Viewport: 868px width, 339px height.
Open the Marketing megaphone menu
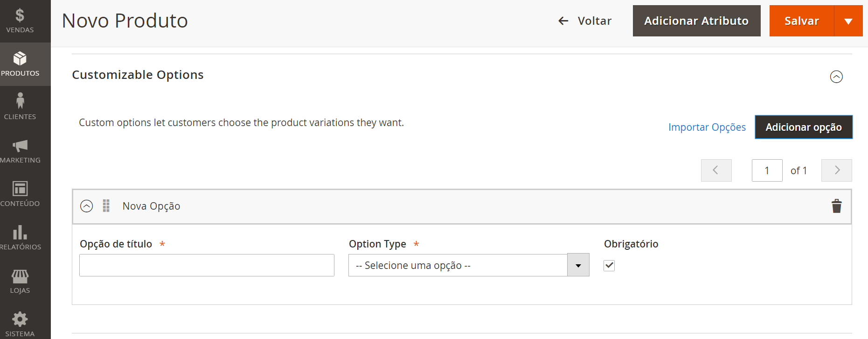[x=20, y=151]
